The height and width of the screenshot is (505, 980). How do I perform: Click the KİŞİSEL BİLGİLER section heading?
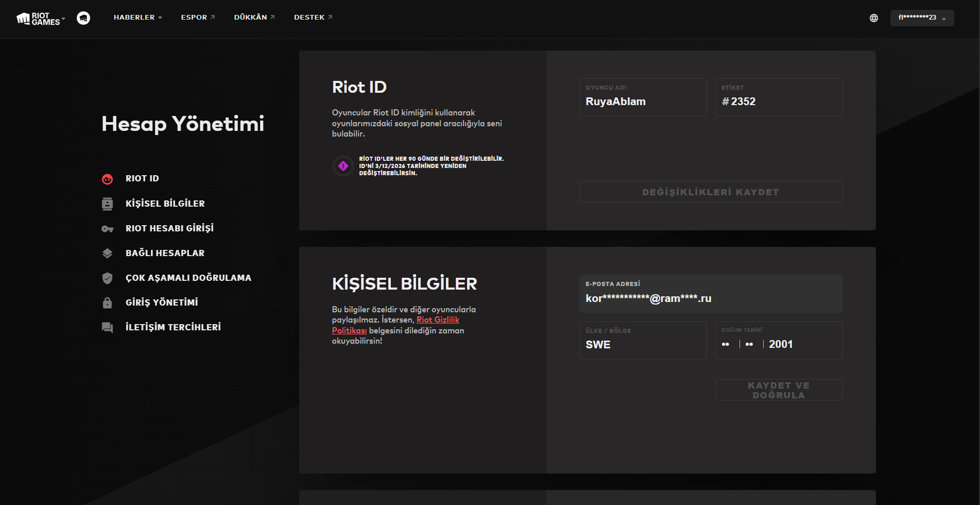pos(405,284)
